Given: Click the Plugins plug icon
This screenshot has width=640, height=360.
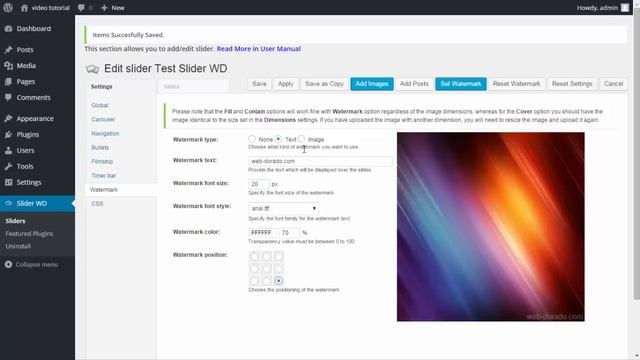Looking at the screenshot, I should (x=9, y=134).
